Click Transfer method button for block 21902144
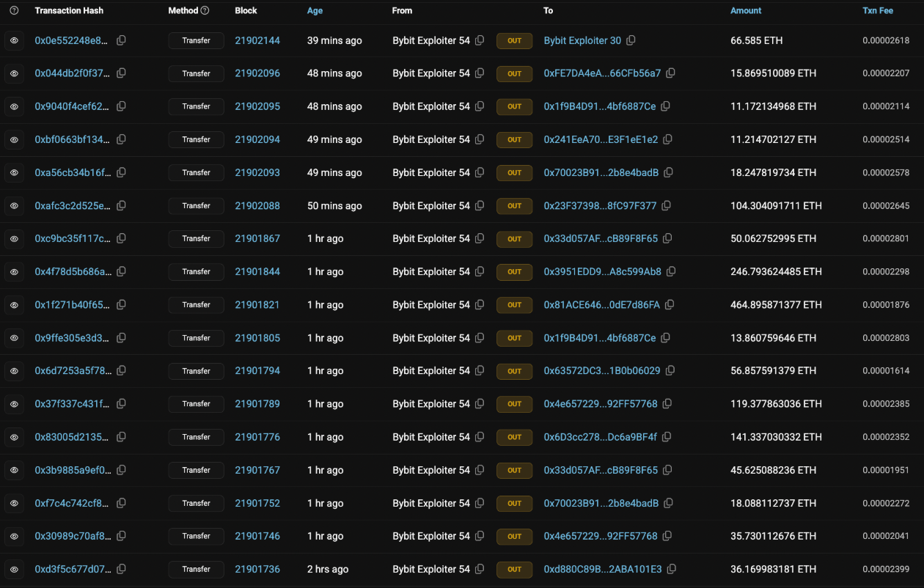Image resolution: width=924 pixels, height=588 pixels. coord(196,40)
